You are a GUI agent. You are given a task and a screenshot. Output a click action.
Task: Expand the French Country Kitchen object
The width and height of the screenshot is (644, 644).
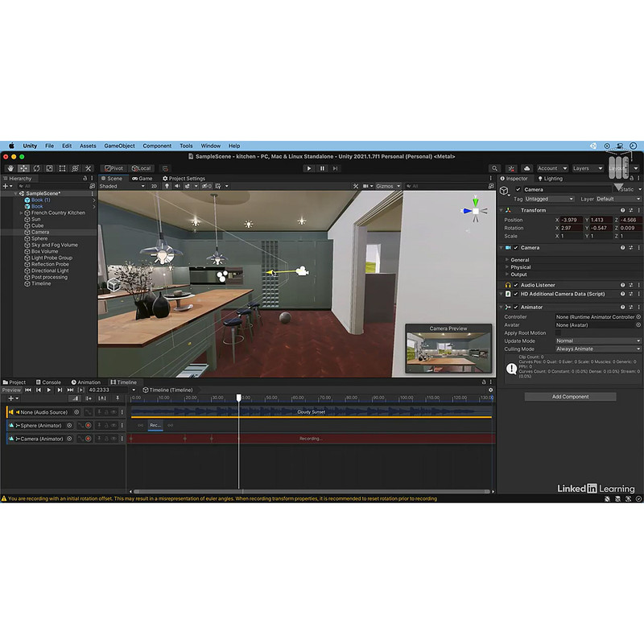coord(21,213)
